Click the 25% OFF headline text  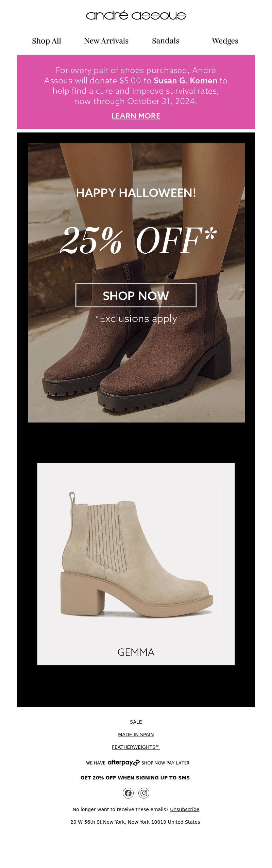pos(138,240)
